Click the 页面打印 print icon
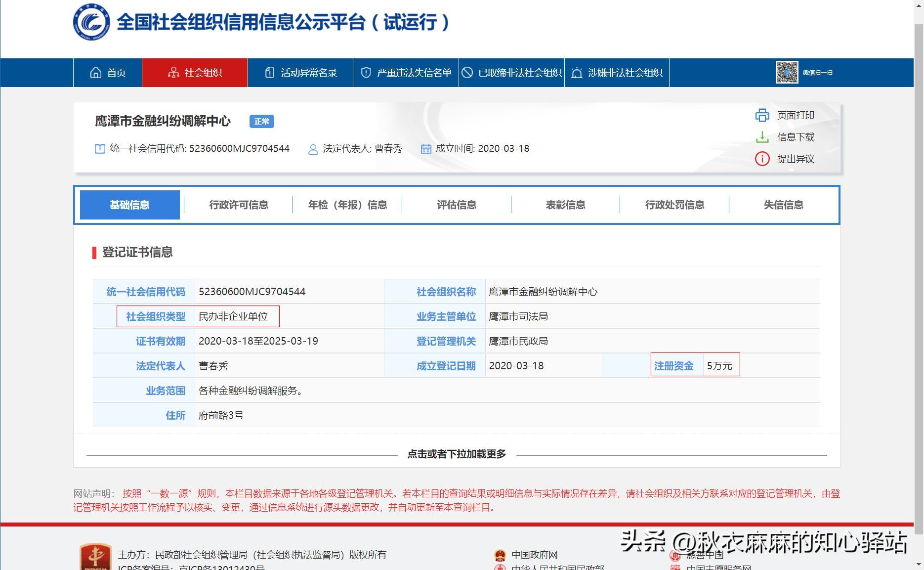The height and width of the screenshot is (570, 924). pos(763,115)
